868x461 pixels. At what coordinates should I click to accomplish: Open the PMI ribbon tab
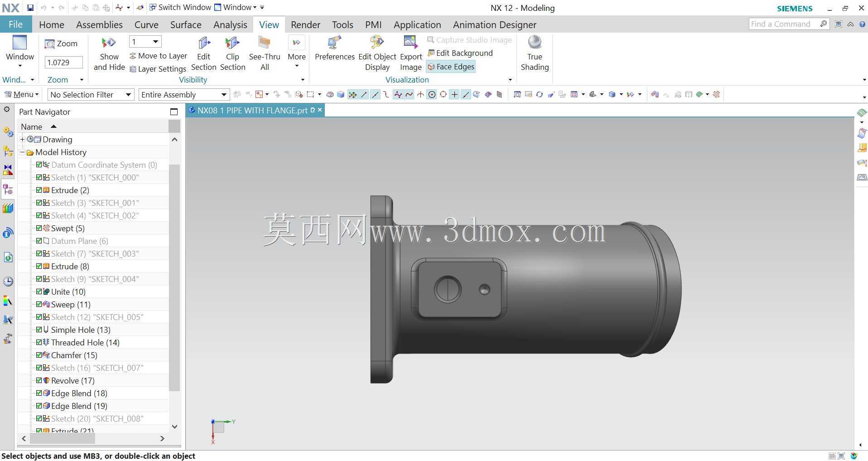pyautogui.click(x=373, y=24)
